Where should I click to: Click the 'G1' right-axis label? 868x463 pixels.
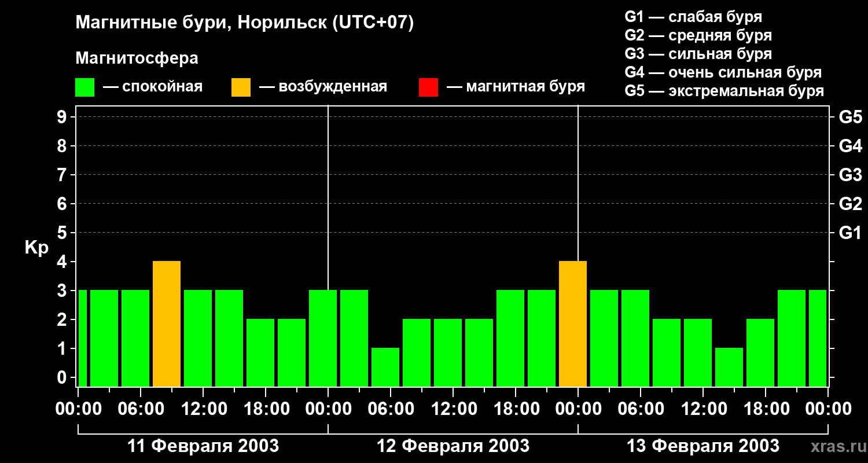(x=850, y=233)
